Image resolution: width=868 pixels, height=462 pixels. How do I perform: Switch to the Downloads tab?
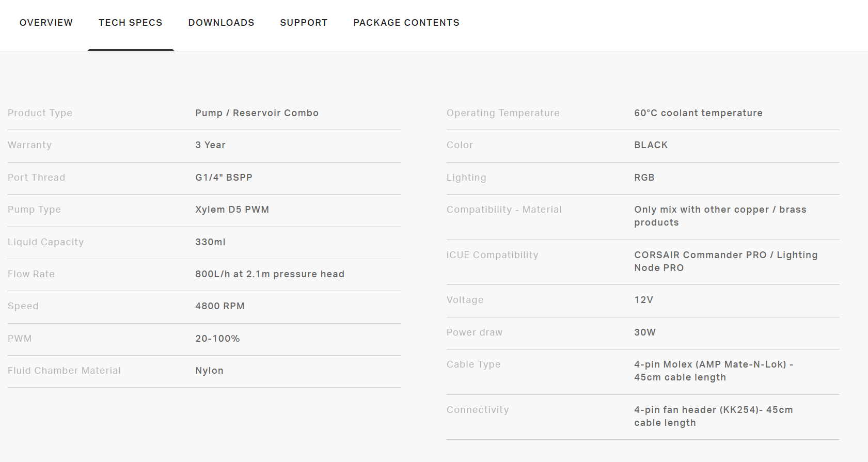point(221,23)
